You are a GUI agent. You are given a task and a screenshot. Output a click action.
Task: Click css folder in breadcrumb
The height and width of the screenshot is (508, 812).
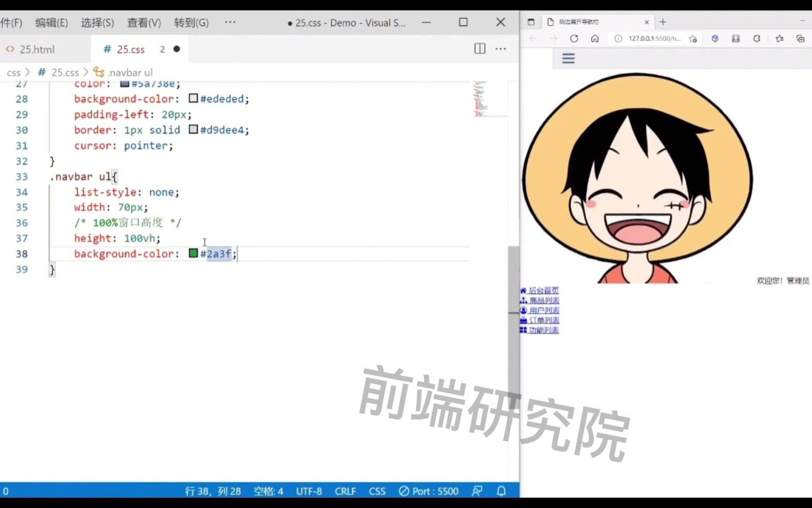(14, 72)
